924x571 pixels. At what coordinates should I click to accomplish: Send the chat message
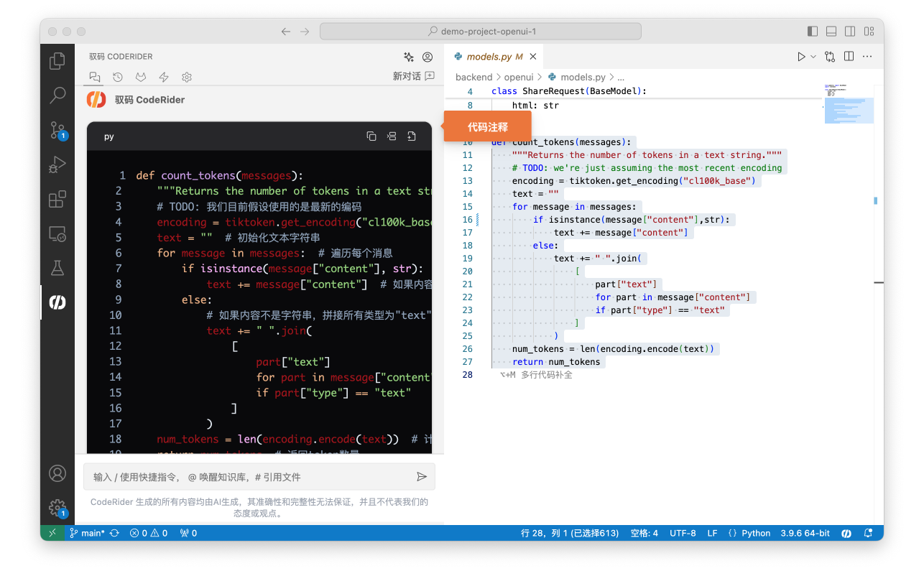pyautogui.click(x=422, y=477)
